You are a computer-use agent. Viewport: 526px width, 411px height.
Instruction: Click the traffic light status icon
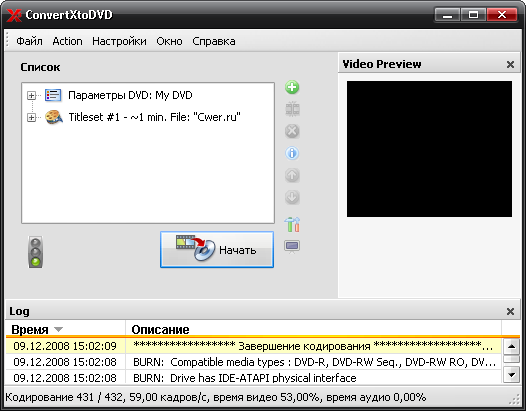point(36,252)
